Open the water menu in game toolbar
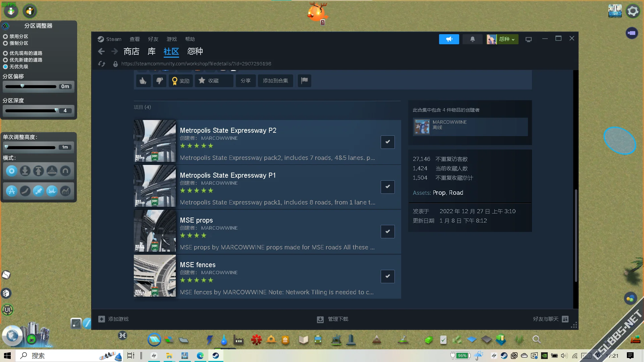This screenshot has height=362, width=644. pyautogui.click(x=224, y=340)
